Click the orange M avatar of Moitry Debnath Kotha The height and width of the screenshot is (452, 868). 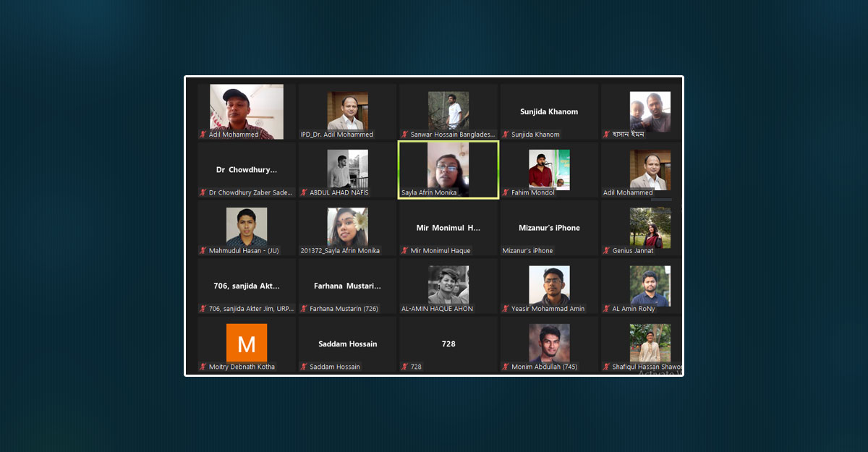click(x=247, y=343)
